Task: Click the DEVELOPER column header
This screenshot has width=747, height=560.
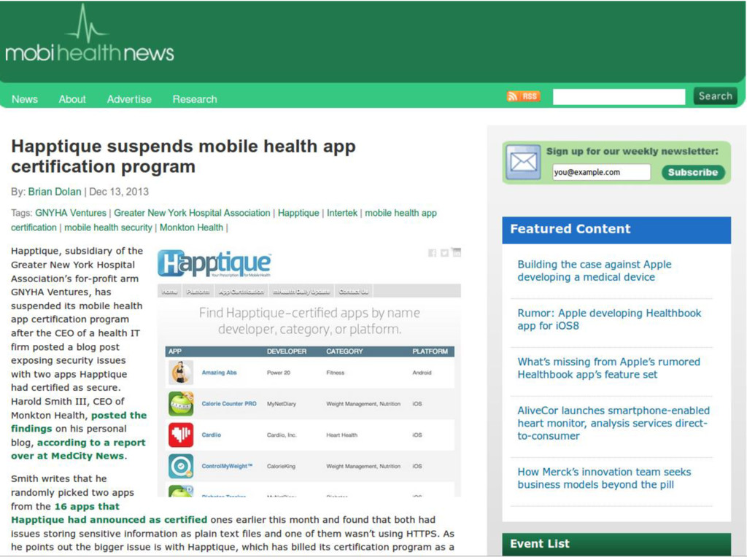Action: pyautogui.click(x=287, y=351)
